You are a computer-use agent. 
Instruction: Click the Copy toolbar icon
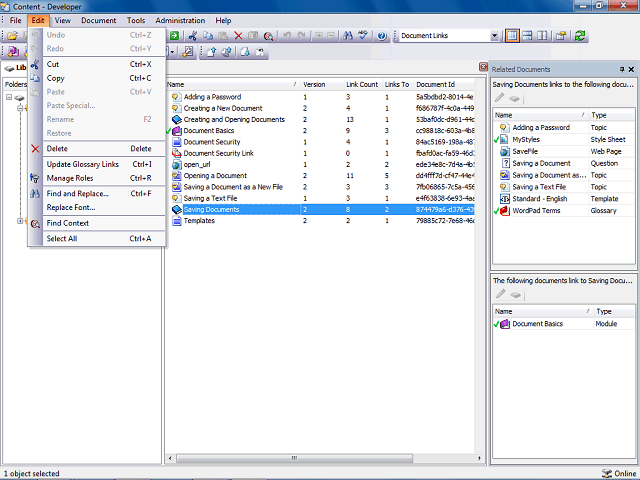[x=208, y=36]
